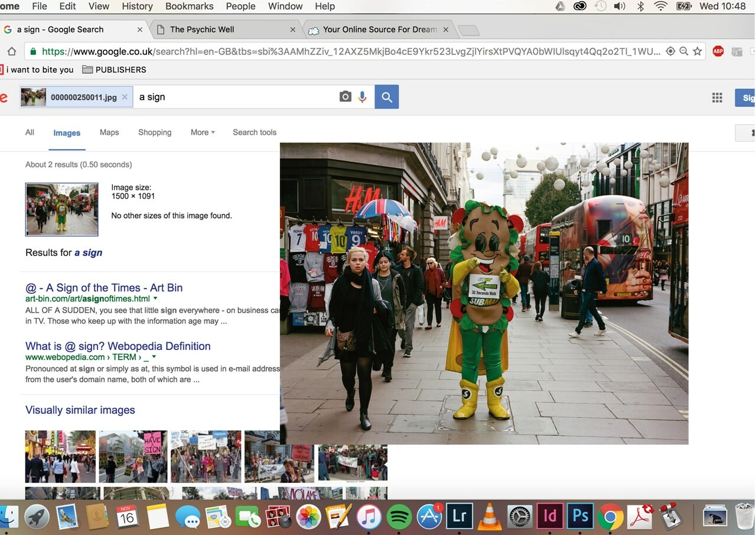The height and width of the screenshot is (535, 756).
Task: Open the 'I HAVE SIGN' similar image thumbnail
Action: (133, 456)
